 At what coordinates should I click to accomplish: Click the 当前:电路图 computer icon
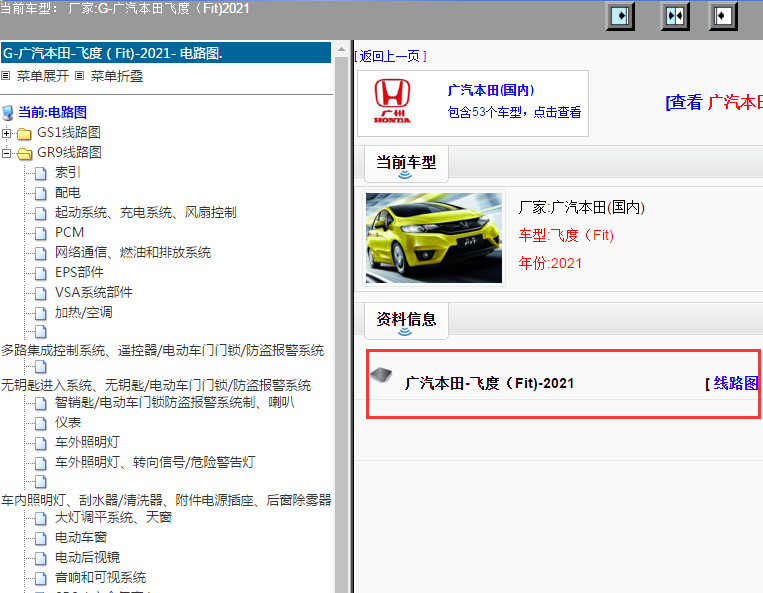[7, 113]
